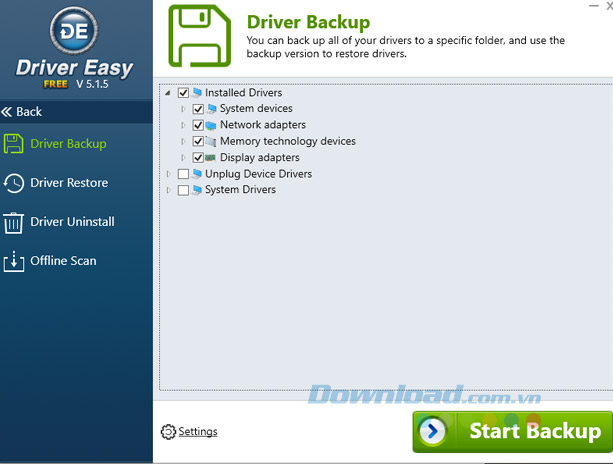The image size is (613, 464).
Task: Select the Installed Drivers label
Action: click(x=244, y=93)
